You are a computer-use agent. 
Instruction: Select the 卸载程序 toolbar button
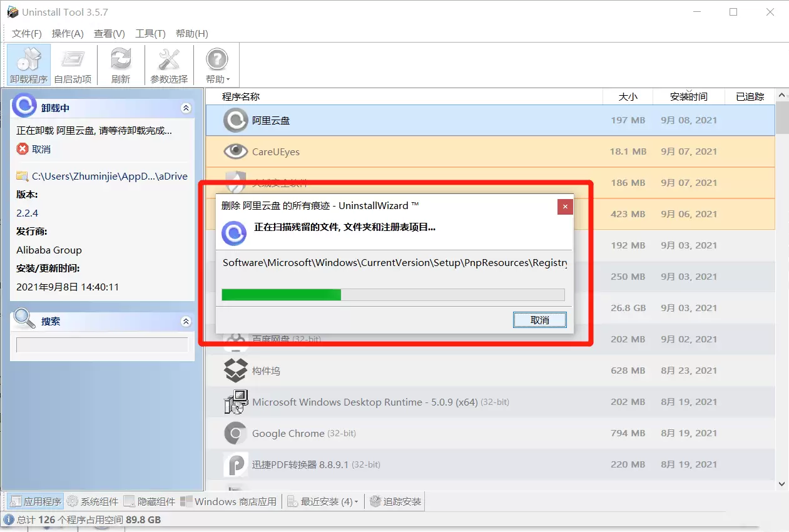[29, 65]
